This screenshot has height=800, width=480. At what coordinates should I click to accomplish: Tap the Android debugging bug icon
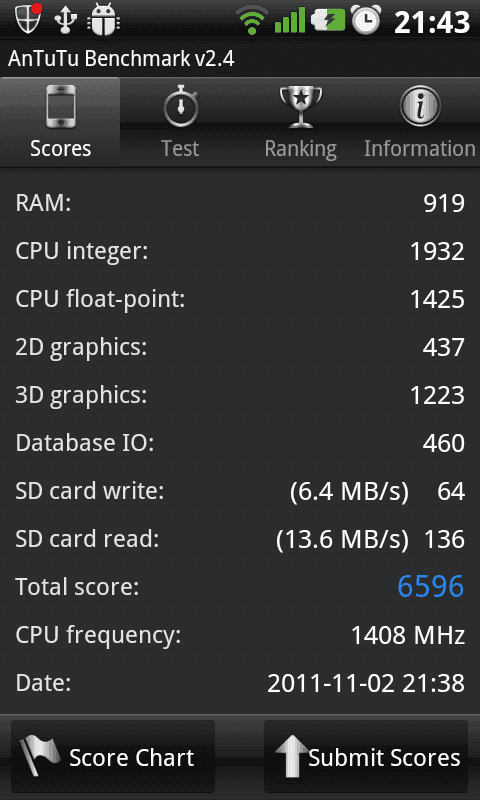pos(104,20)
